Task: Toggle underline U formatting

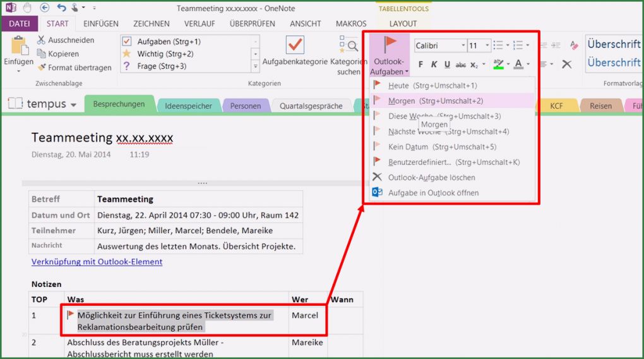Action: tap(447, 64)
